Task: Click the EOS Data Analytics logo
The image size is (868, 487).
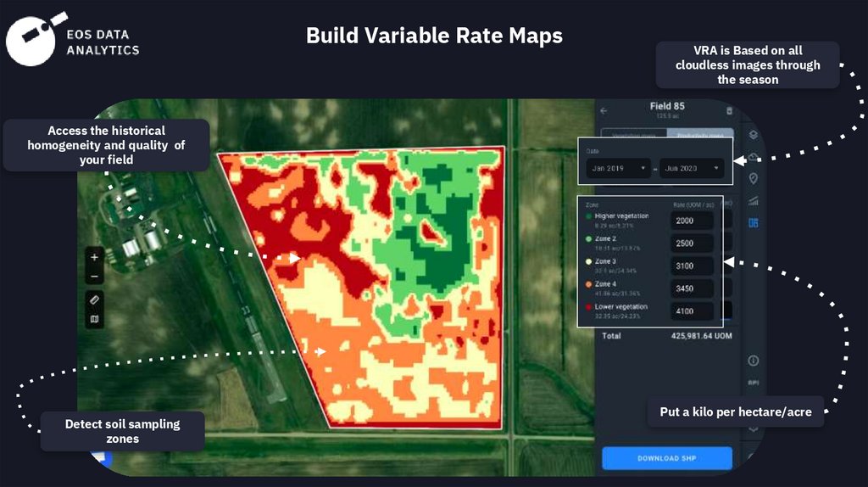Action: pyautogui.click(x=73, y=40)
